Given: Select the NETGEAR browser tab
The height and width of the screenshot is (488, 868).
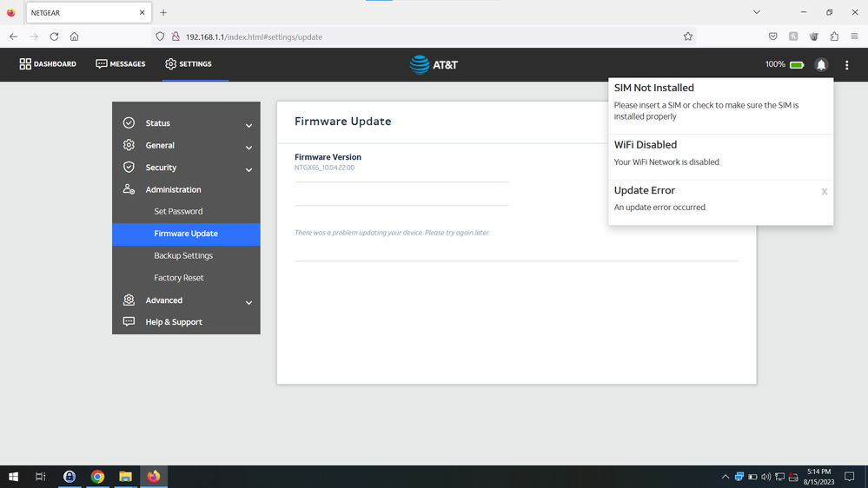Looking at the screenshot, I should (89, 13).
